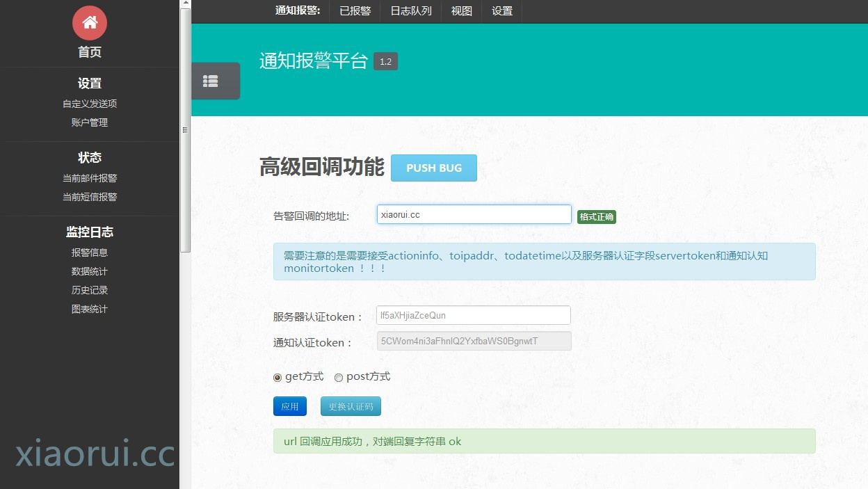Image resolution: width=868 pixels, height=489 pixels.
Task: Open the 视图 menu item
Action: tap(461, 11)
